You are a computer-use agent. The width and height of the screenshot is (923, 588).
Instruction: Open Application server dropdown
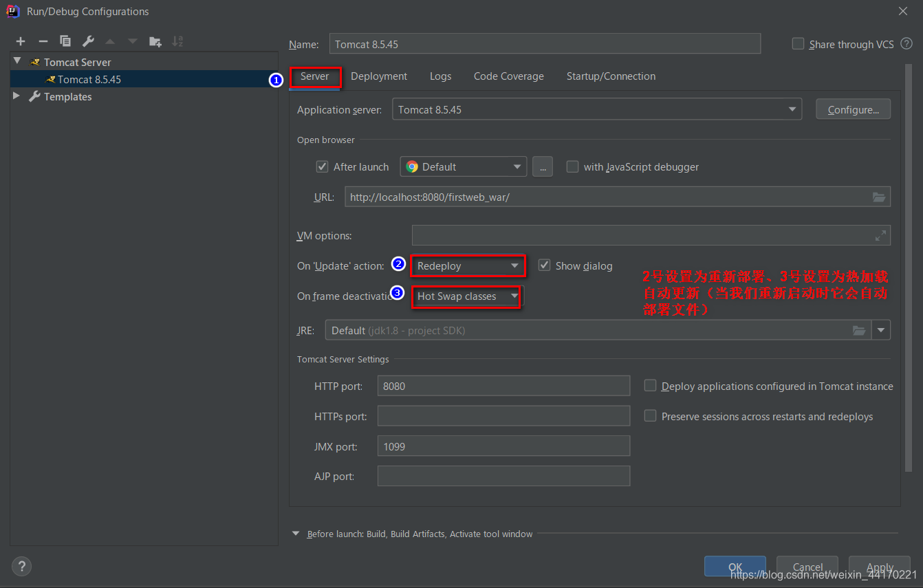click(x=597, y=109)
